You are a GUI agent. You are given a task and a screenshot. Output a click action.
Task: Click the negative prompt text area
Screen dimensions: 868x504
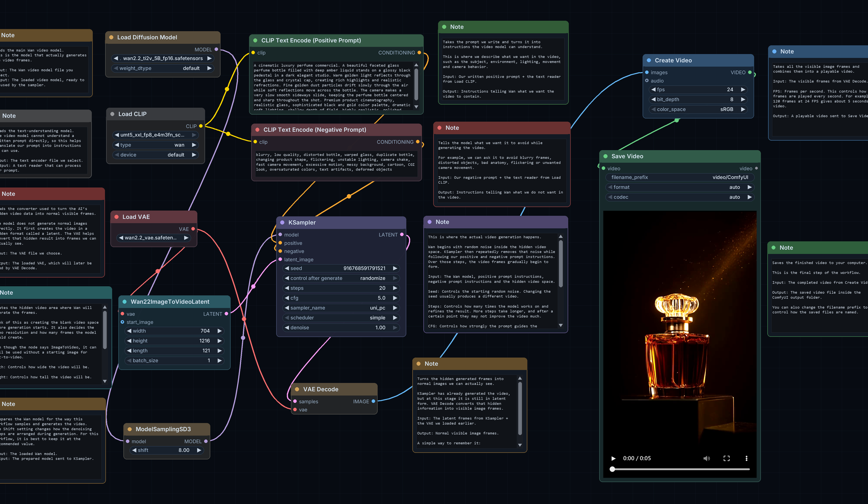(335, 163)
